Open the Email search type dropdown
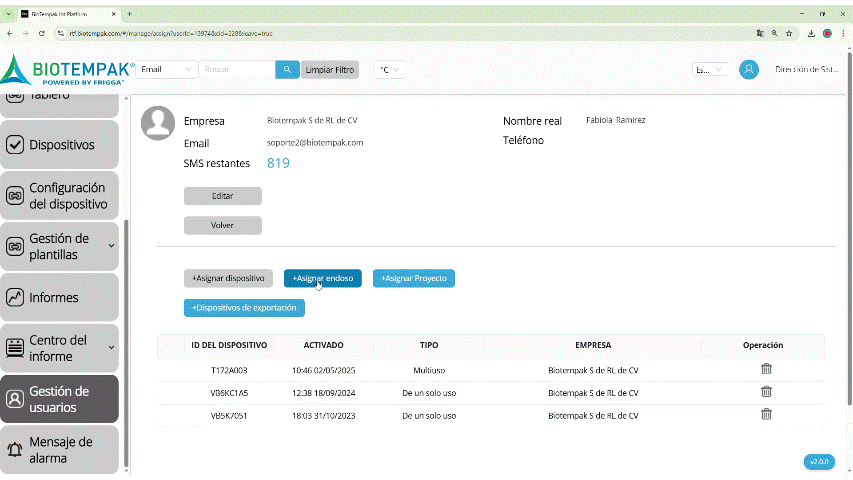The height and width of the screenshot is (480, 853). coord(167,70)
